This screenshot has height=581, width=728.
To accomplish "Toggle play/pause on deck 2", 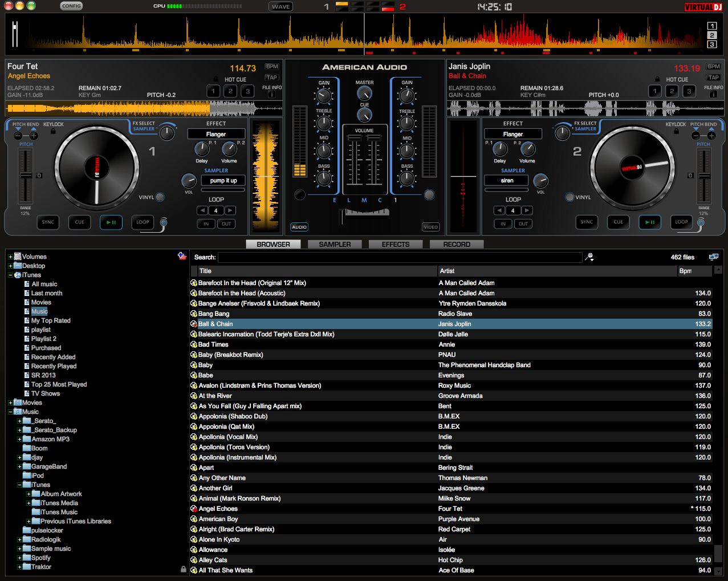I will pos(650,222).
